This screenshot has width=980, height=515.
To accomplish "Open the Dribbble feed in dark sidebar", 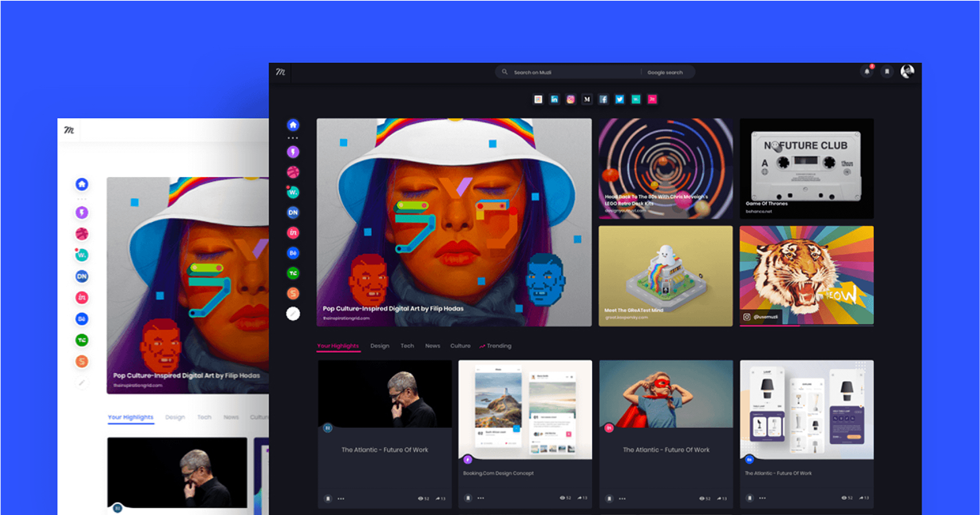I will (293, 171).
